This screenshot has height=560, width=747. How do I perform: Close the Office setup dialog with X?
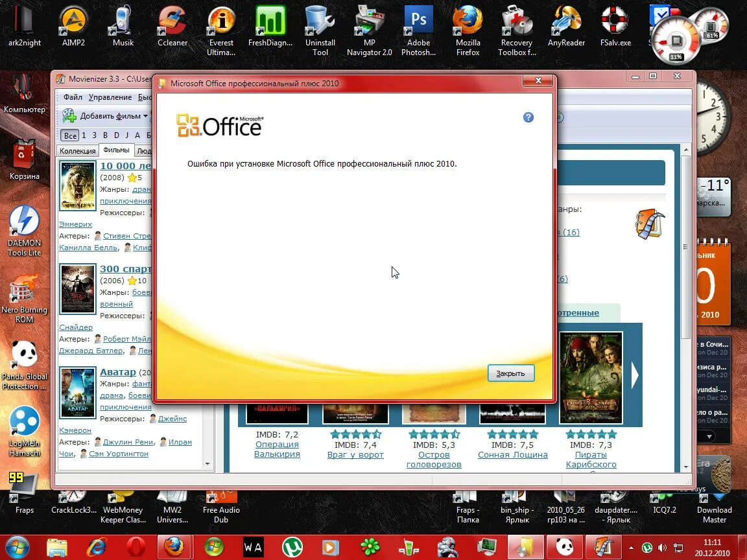click(x=538, y=80)
